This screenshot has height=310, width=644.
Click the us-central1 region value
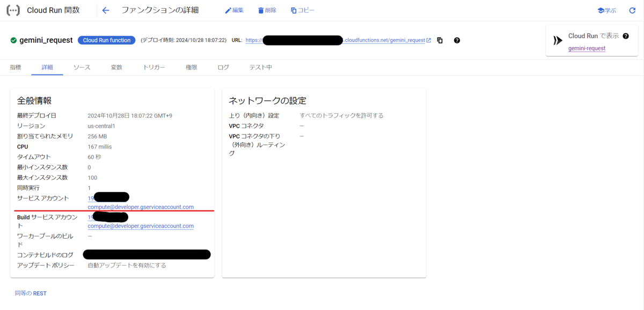[x=102, y=126]
